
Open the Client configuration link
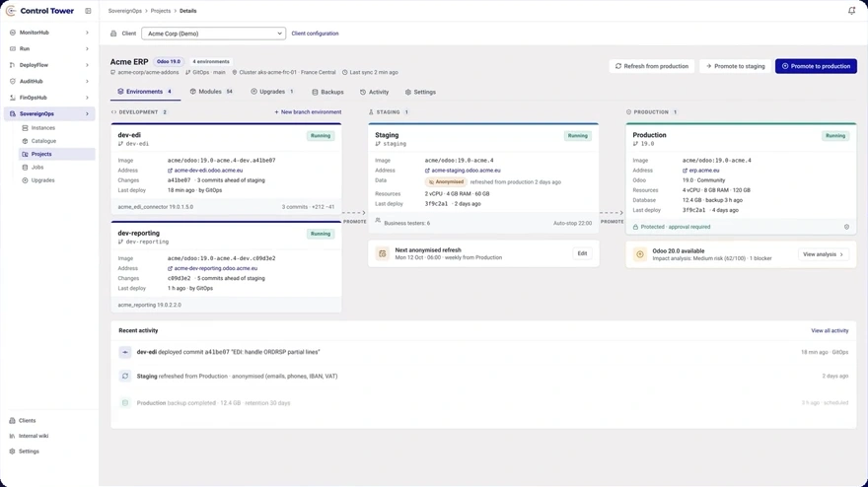point(315,34)
